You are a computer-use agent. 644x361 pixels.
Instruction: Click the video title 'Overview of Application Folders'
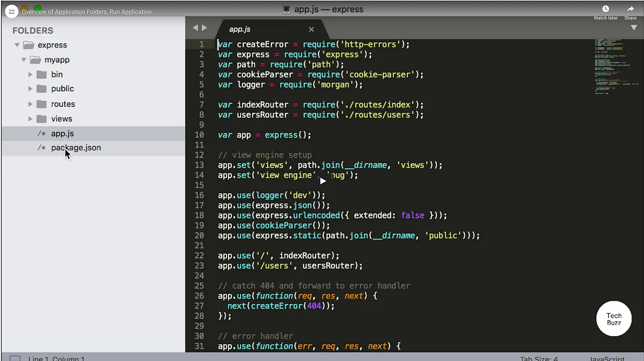pyautogui.click(x=86, y=11)
